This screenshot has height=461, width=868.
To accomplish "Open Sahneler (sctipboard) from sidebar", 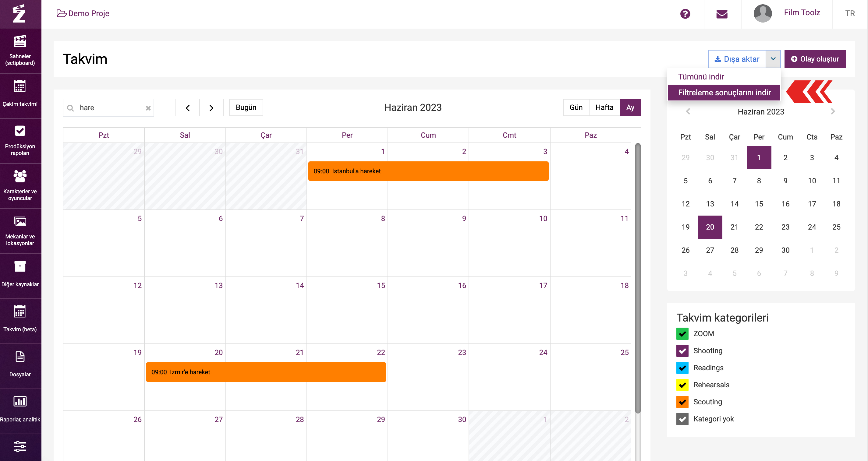I will (x=20, y=51).
